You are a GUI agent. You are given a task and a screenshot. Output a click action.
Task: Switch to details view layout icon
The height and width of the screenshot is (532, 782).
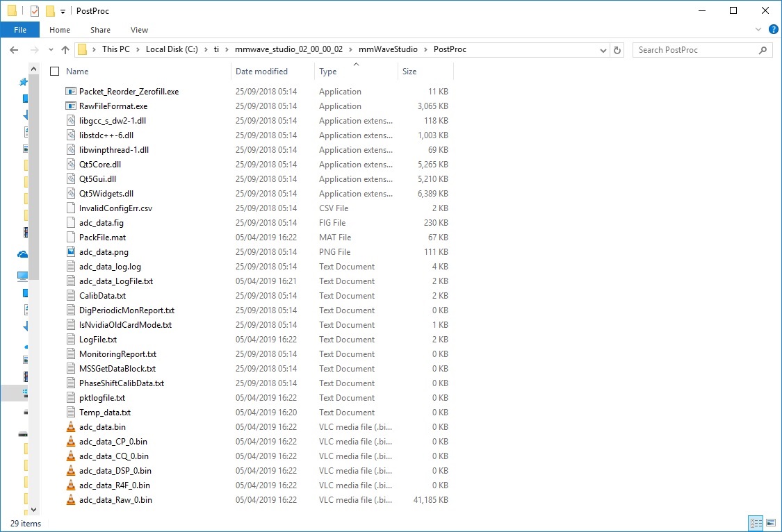pos(756,523)
